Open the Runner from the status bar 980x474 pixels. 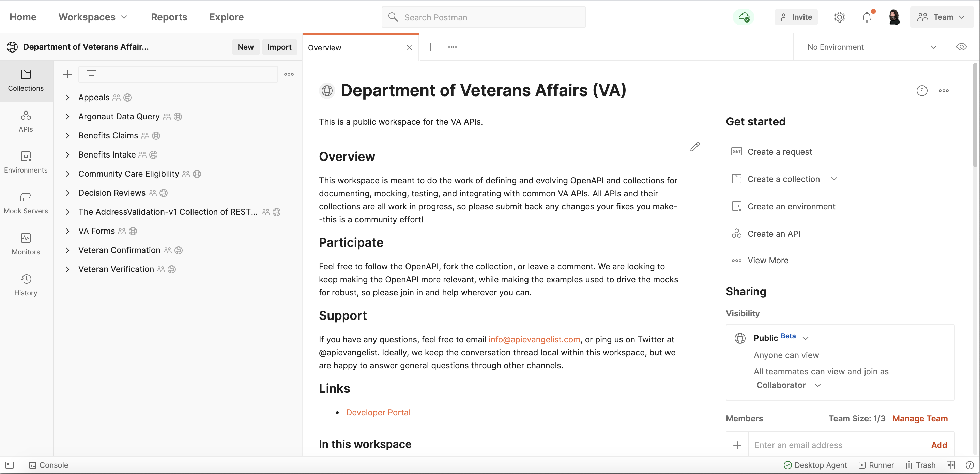[876, 465]
